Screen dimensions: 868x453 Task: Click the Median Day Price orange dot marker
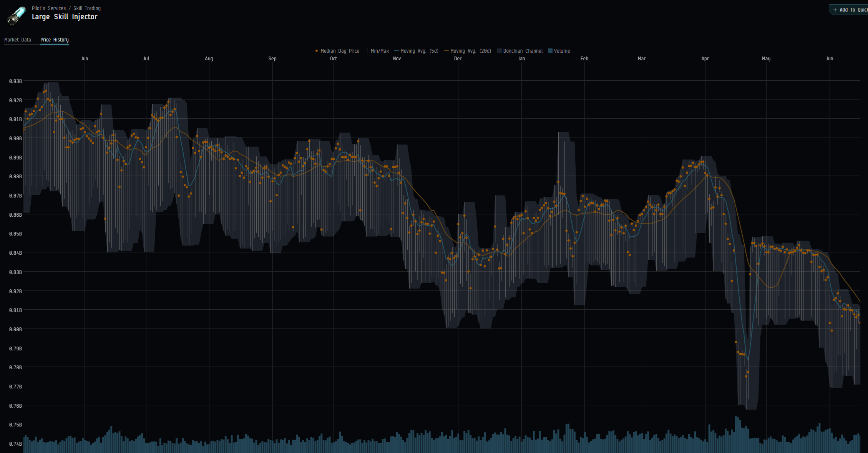(x=317, y=51)
